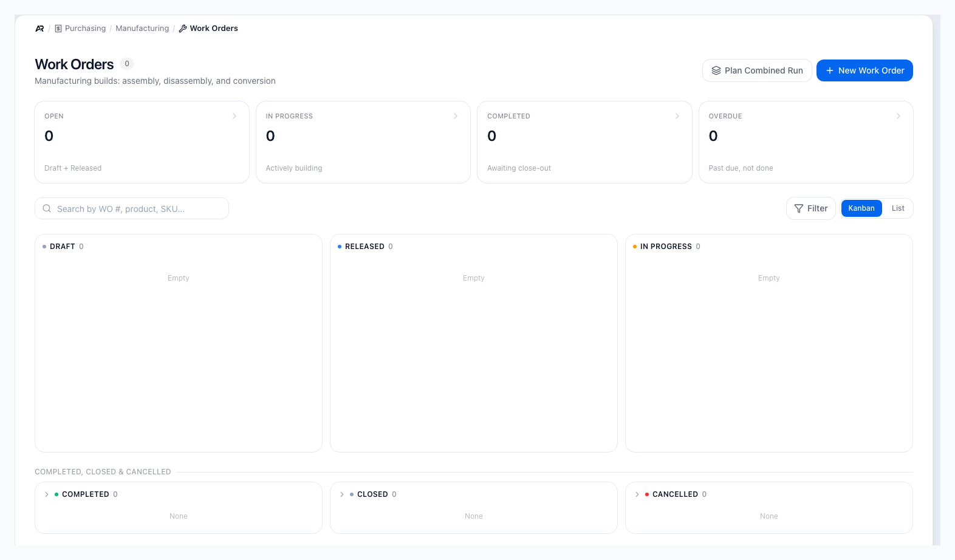Focus the Search by WO # field

point(132,208)
